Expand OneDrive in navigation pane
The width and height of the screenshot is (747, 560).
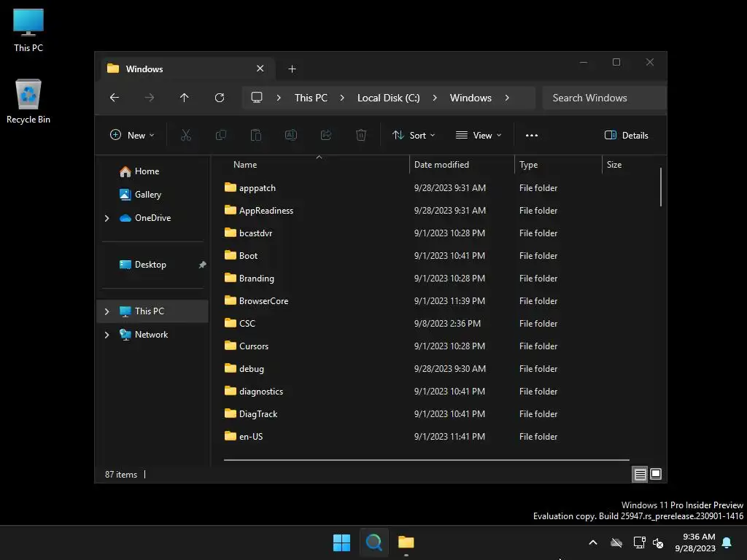pyautogui.click(x=107, y=218)
